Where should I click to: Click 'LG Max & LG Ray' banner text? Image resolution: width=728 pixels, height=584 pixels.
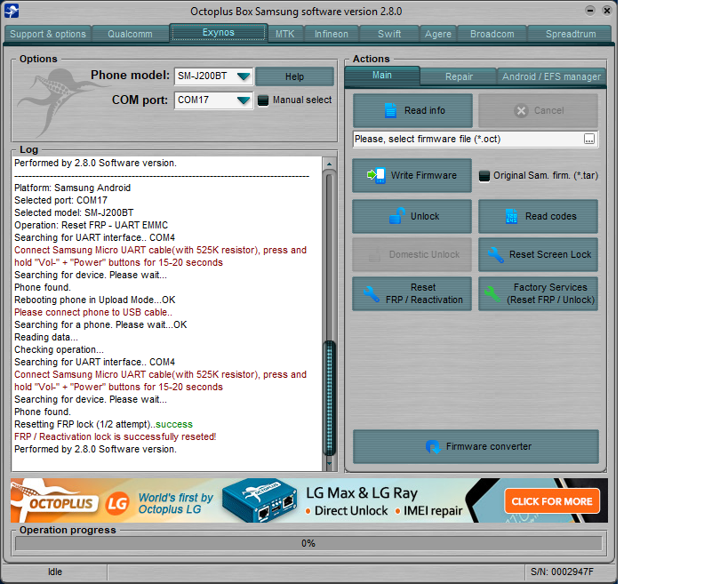point(362,493)
